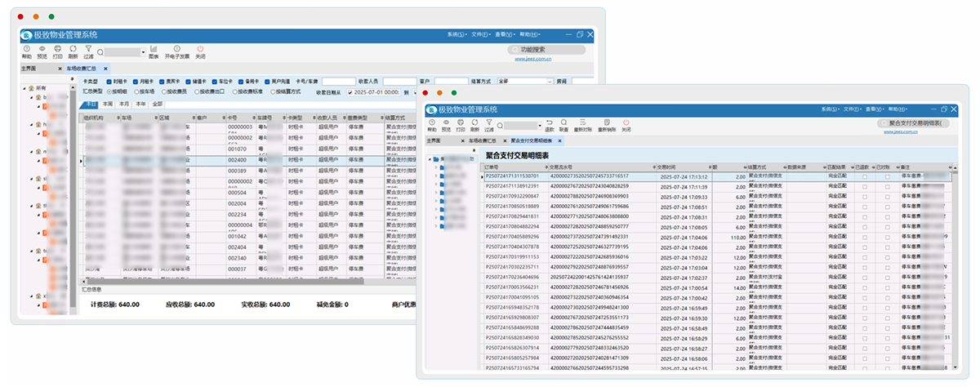Click 打印 print icon in back window
Viewport: 980px width, 387px height.
coord(57,52)
